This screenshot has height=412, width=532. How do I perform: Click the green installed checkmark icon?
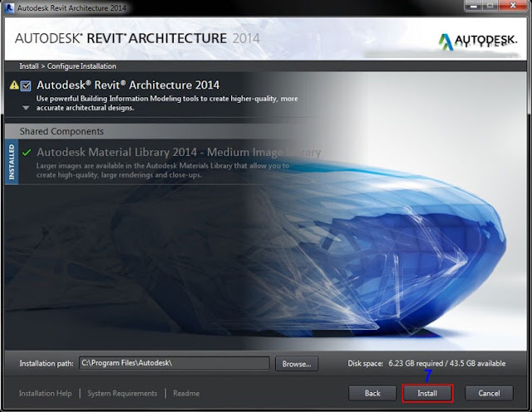point(27,153)
